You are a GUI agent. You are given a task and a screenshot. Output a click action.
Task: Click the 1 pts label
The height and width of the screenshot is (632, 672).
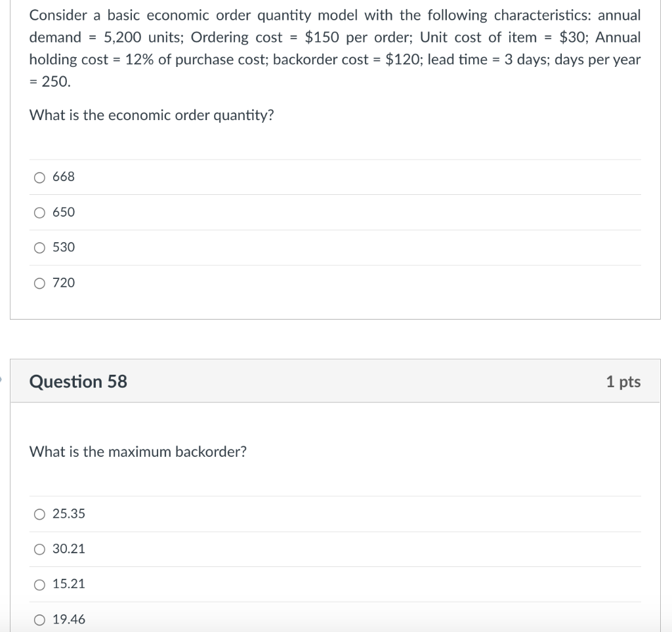pos(623,381)
